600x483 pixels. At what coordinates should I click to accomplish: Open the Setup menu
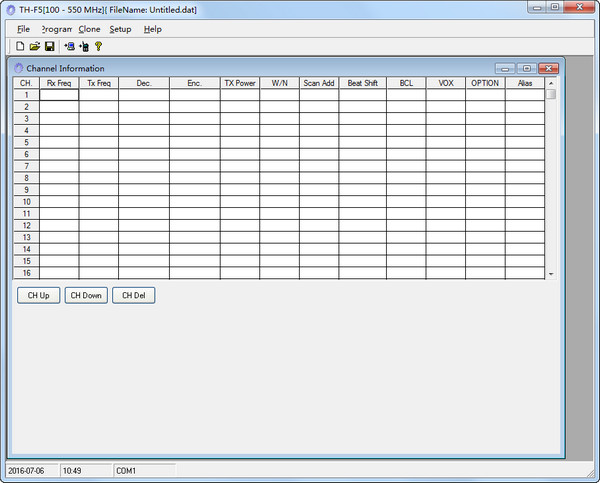point(120,29)
